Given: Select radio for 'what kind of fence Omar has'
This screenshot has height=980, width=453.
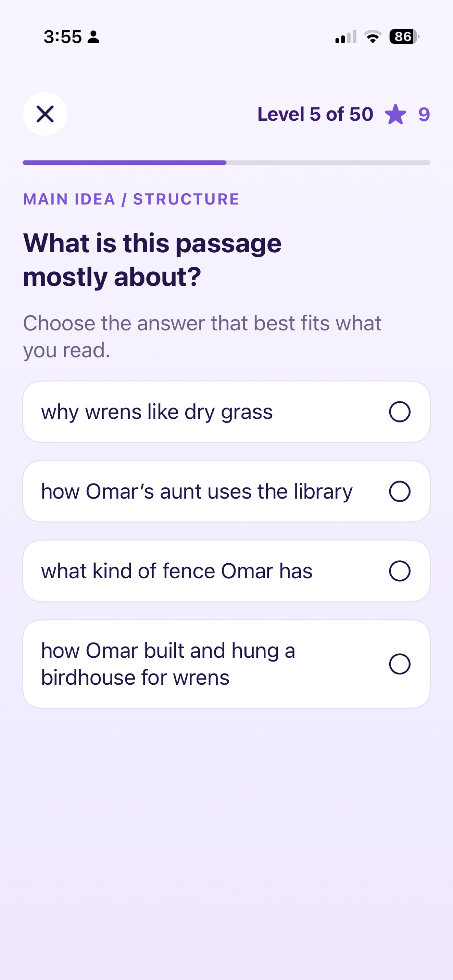Looking at the screenshot, I should pyautogui.click(x=400, y=571).
